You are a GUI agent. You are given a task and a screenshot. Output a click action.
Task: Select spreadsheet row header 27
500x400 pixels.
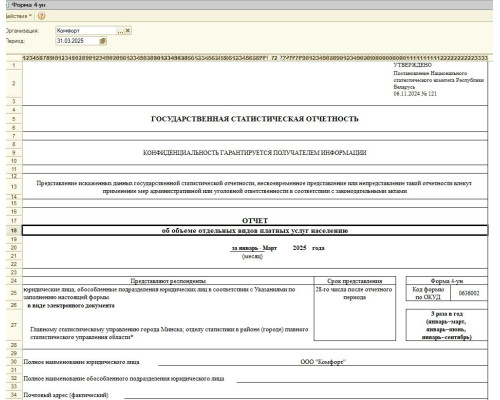pyautogui.click(x=14, y=325)
